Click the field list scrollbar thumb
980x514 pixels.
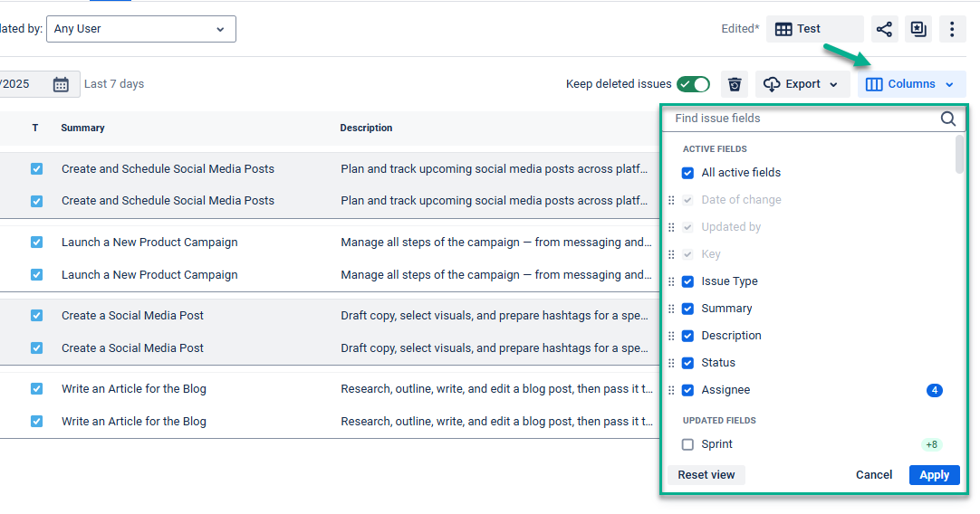959,154
